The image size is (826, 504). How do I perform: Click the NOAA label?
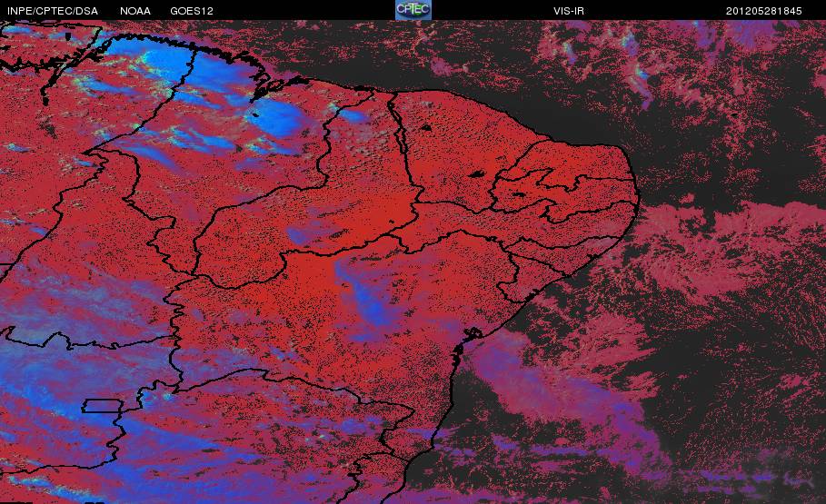tap(135, 11)
